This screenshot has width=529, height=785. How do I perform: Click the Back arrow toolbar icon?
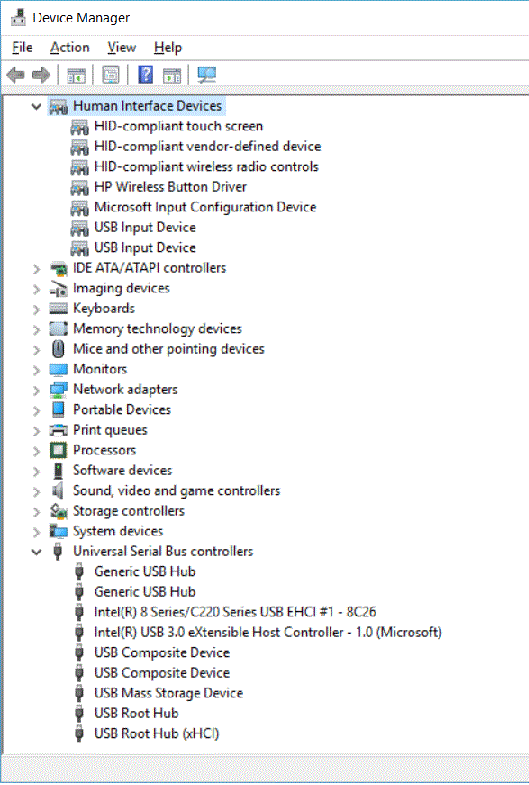[16, 75]
